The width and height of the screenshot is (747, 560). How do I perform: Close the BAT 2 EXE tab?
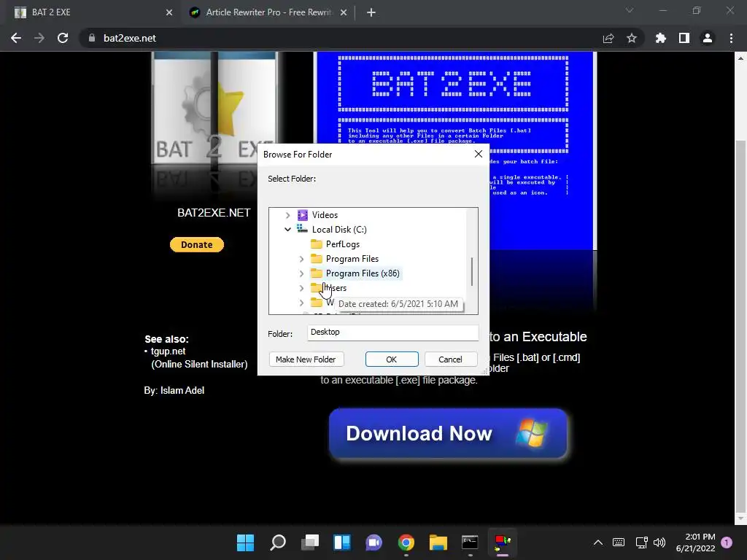coord(169,13)
